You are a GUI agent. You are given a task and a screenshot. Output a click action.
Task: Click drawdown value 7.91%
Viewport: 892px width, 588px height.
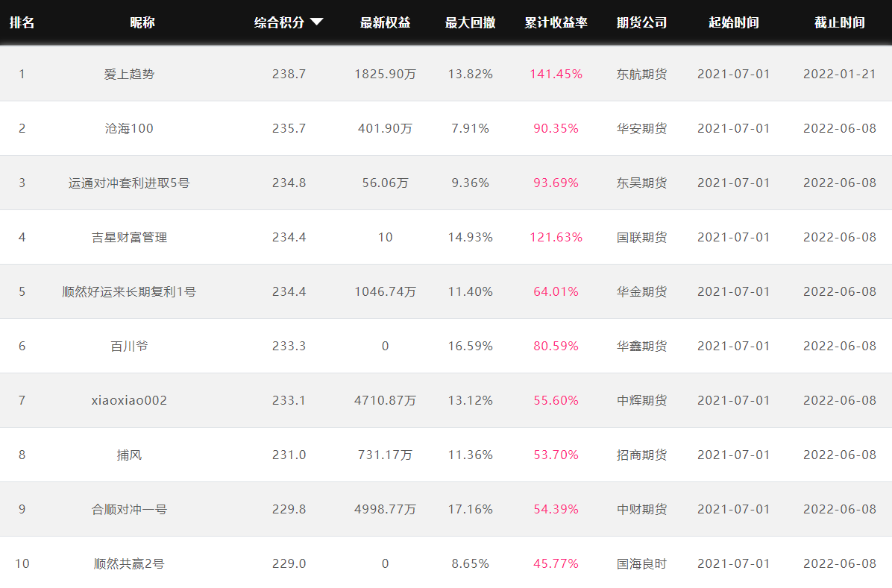[470, 128]
